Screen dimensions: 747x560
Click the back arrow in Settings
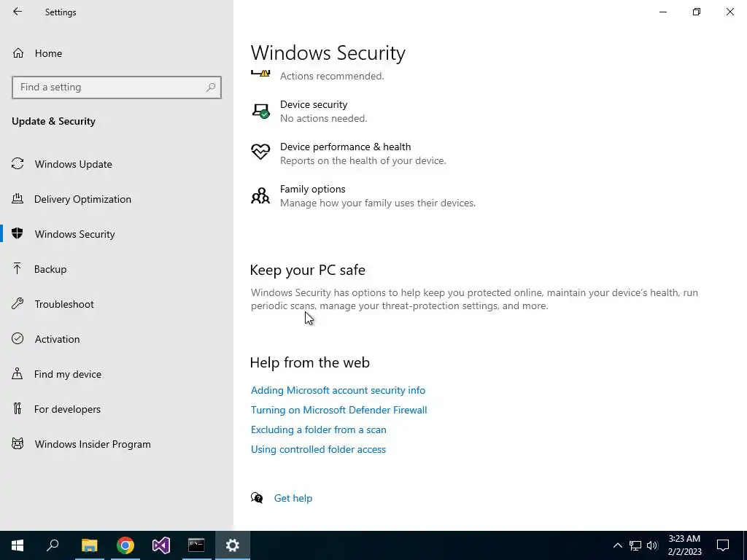coord(18,12)
